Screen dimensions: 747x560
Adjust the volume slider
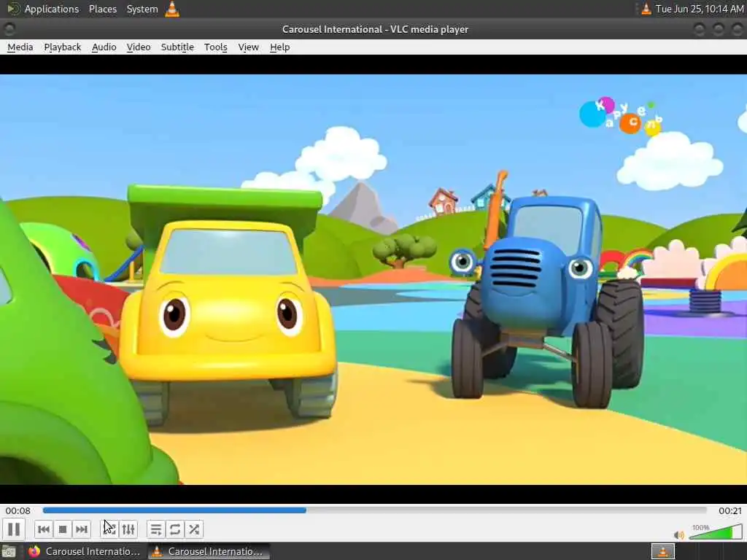[716, 532]
